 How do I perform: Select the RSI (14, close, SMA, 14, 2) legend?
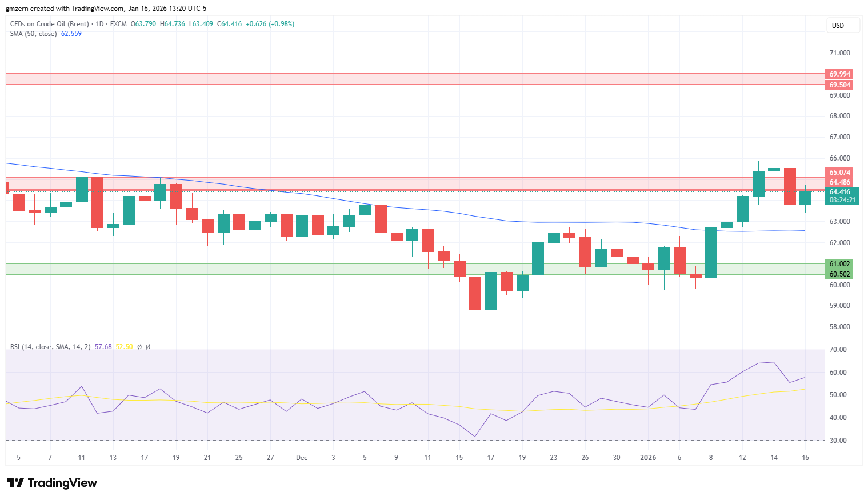point(50,347)
